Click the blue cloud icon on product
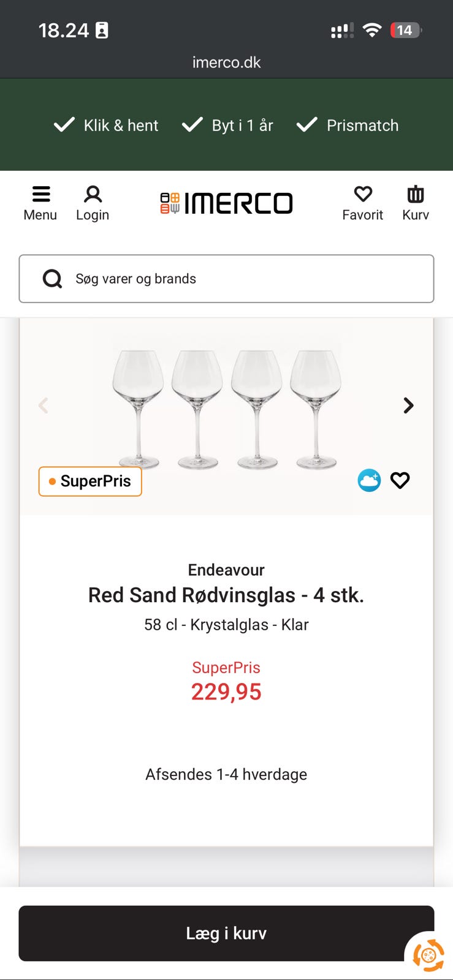453x980 pixels. tap(369, 480)
